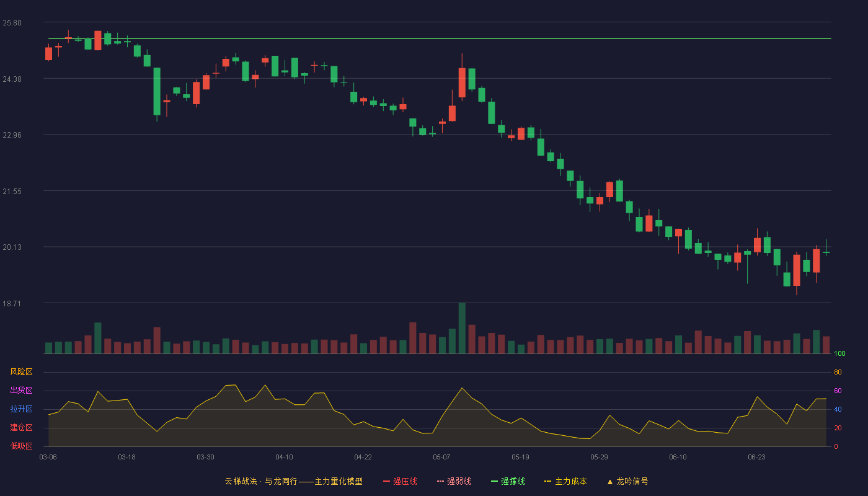The height and width of the screenshot is (496, 868).
Task: Toggle the 龙吟信号 triangle legend entry
Action: point(627,481)
